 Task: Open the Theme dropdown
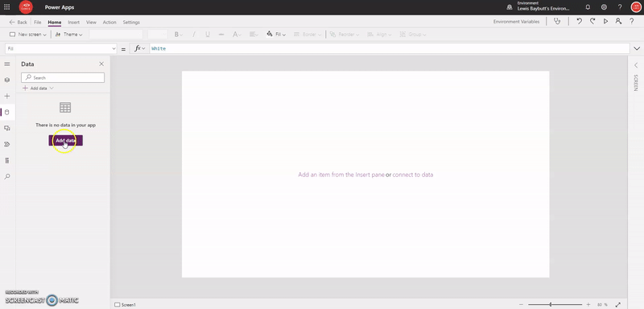click(69, 35)
